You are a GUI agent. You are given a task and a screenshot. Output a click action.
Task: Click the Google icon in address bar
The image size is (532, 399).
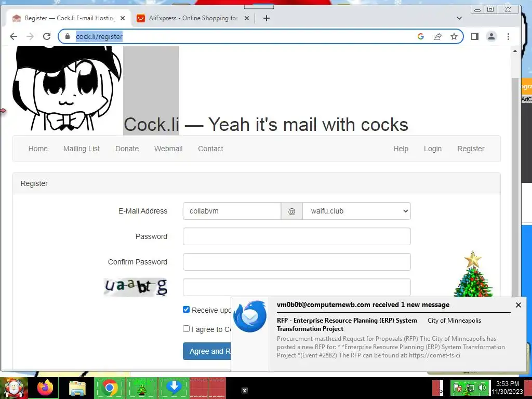point(421,36)
